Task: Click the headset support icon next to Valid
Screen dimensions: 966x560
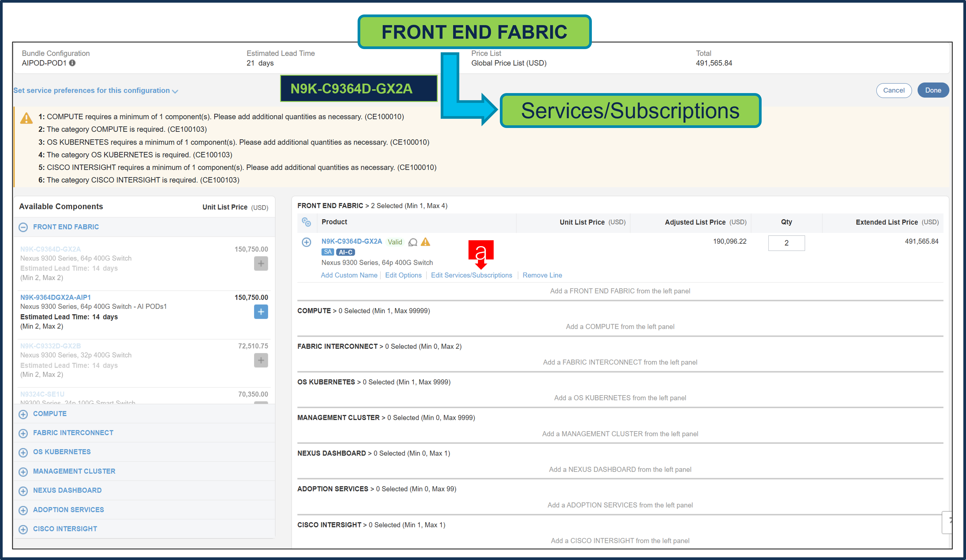Action: coord(413,242)
